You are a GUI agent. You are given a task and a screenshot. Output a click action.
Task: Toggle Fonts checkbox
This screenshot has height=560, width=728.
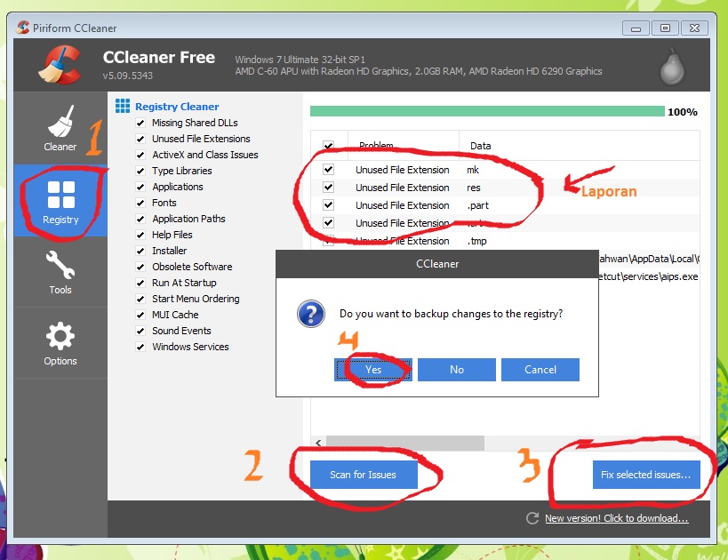pos(140,203)
